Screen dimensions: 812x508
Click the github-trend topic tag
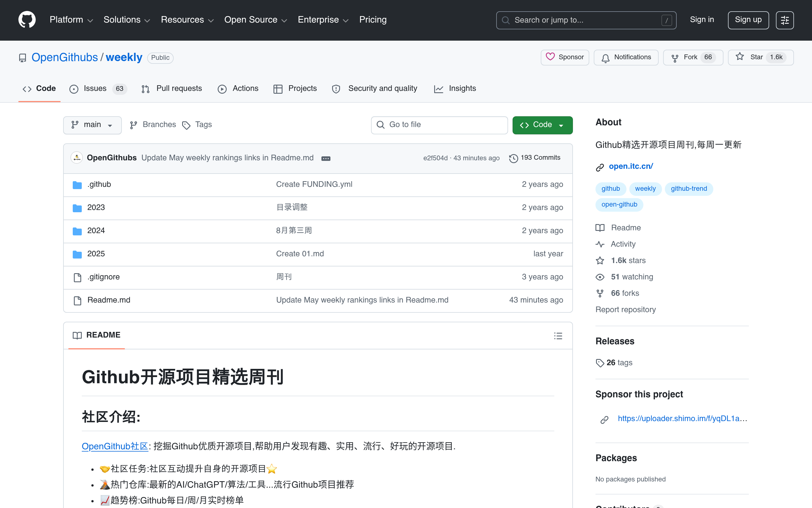[x=689, y=189]
